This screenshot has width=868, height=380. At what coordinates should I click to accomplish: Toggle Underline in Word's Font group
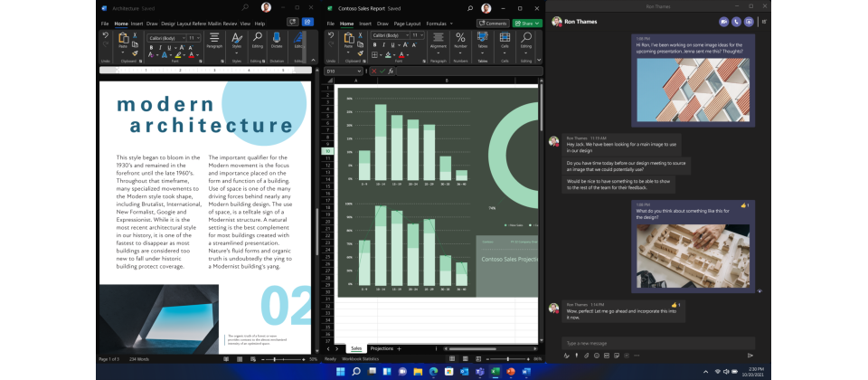pyautogui.click(x=169, y=48)
